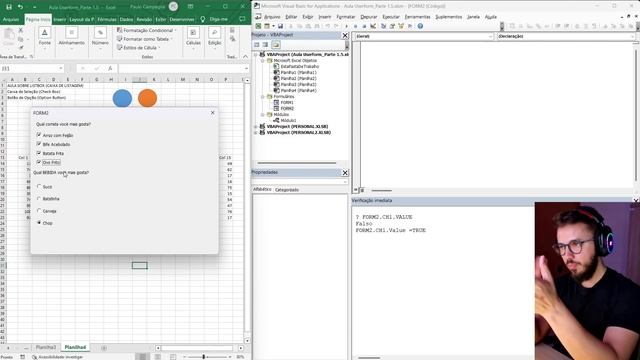
Task: Click the Arquivo button in Excel ribbon
Action: tap(11, 19)
